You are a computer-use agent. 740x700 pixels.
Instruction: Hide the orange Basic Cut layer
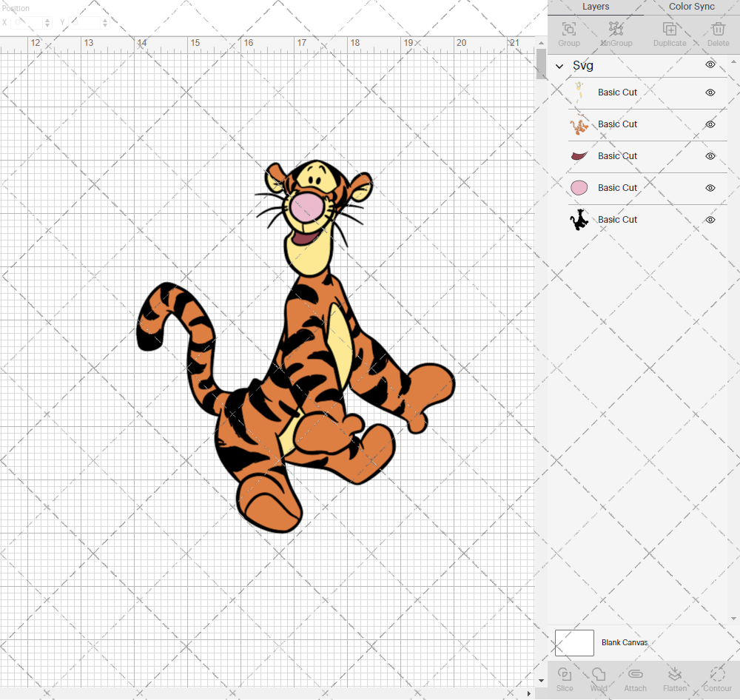(x=710, y=124)
